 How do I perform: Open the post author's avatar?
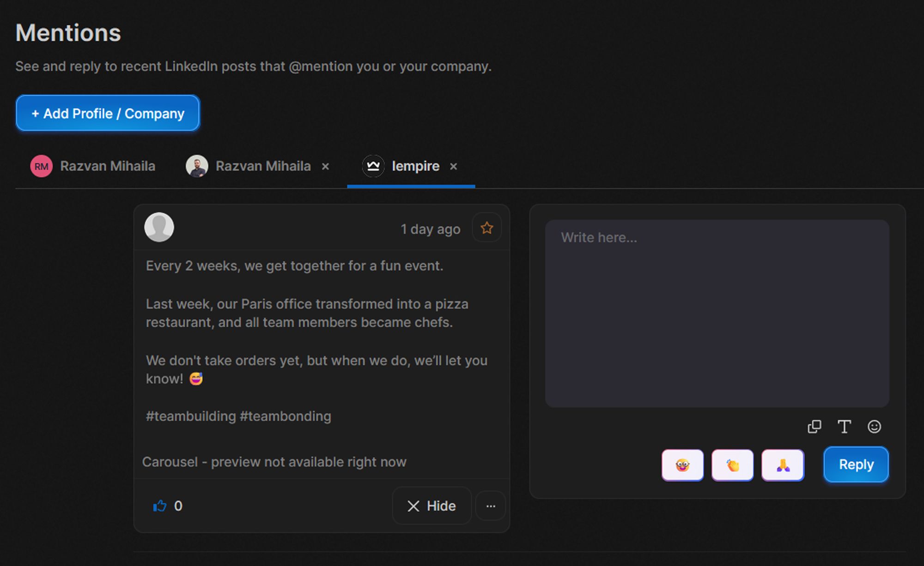[x=159, y=227]
